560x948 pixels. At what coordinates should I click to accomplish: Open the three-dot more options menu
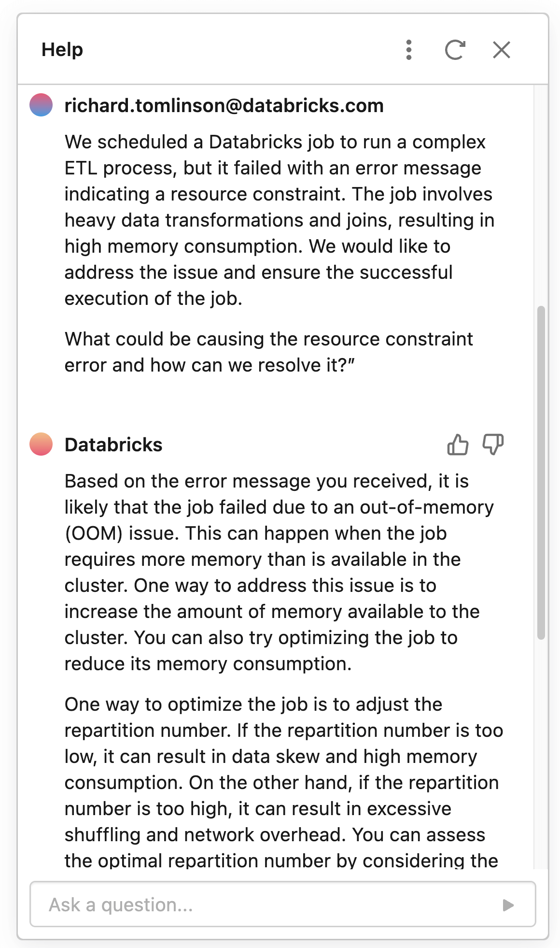coord(409,50)
